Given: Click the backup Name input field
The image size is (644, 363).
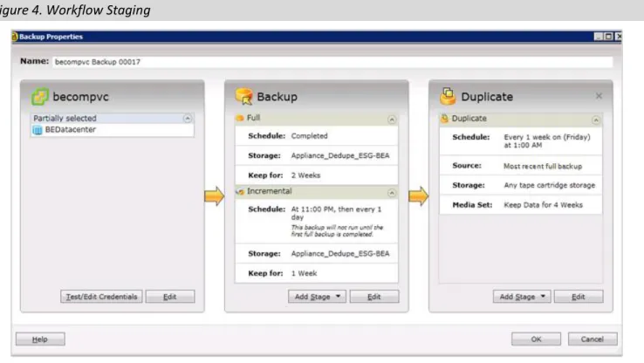Looking at the screenshot, I should coord(332,62).
